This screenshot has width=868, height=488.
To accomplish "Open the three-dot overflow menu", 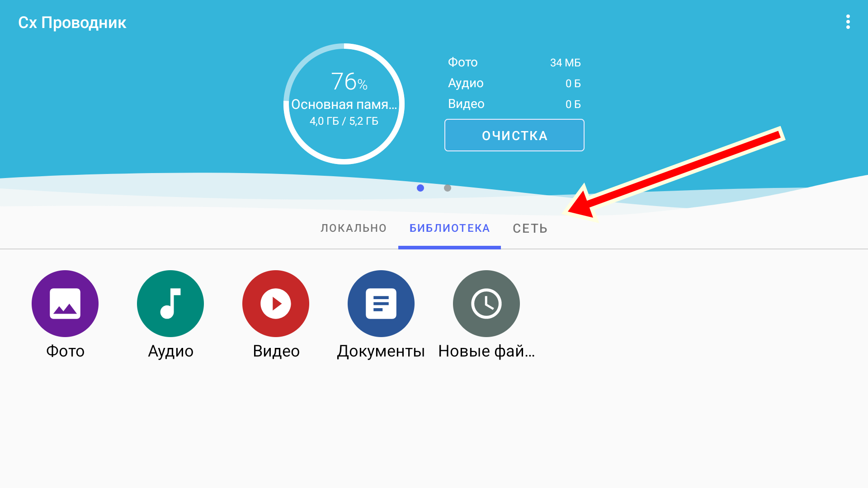I will (x=848, y=22).
